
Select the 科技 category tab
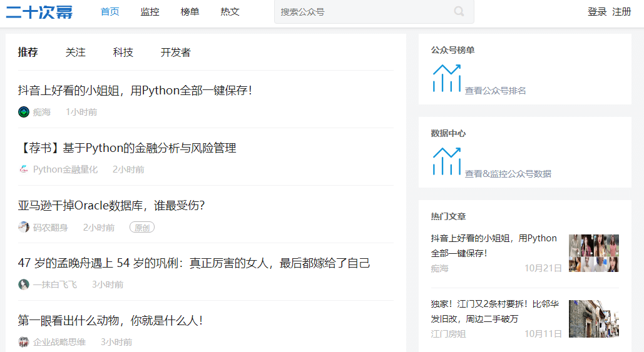[x=123, y=53]
